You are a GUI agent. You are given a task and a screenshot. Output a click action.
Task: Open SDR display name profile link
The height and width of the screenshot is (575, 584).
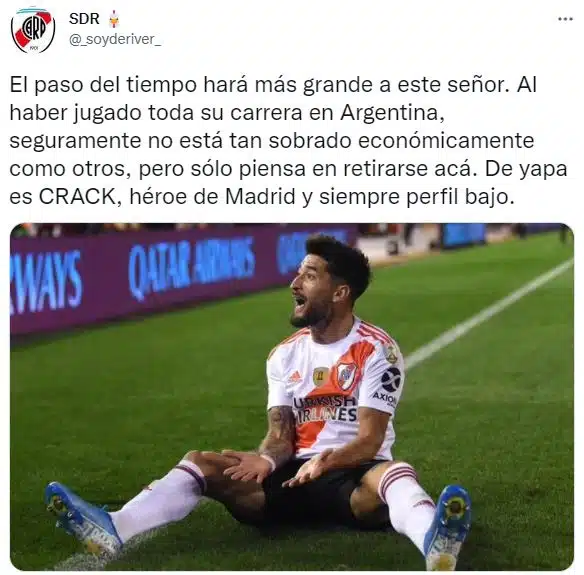tap(84, 19)
